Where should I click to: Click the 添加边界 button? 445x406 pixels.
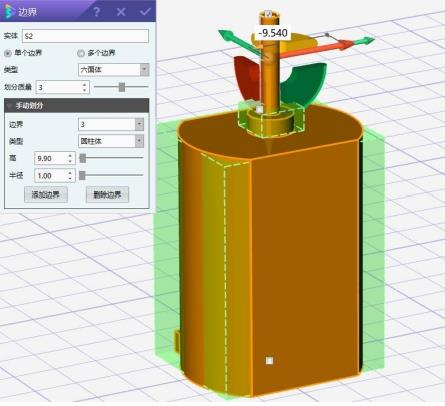click(46, 195)
